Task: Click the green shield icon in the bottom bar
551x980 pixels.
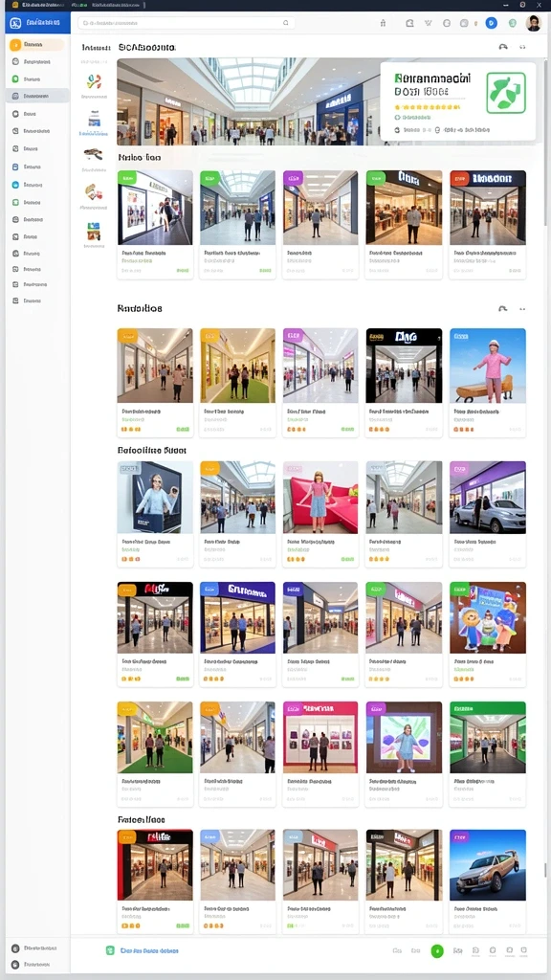Action: click(110, 950)
